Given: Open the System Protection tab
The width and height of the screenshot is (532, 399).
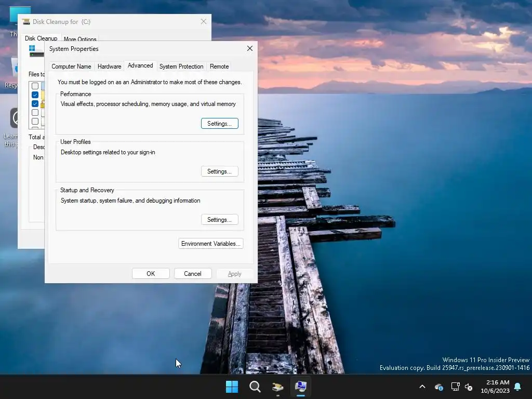Looking at the screenshot, I should click(x=181, y=66).
